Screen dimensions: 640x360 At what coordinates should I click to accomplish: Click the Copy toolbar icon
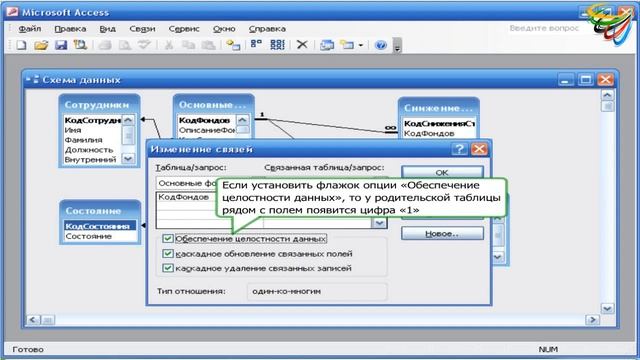click(188, 45)
